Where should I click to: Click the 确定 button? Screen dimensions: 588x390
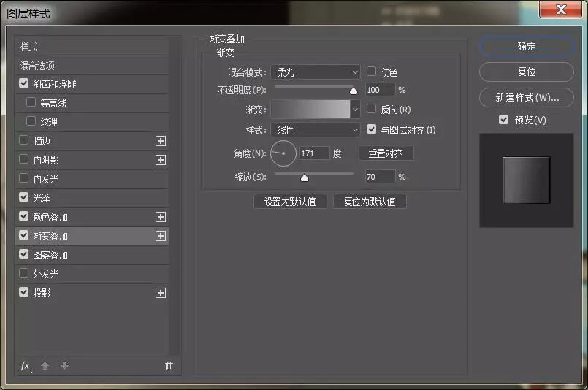pyautogui.click(x=526, y=46)
